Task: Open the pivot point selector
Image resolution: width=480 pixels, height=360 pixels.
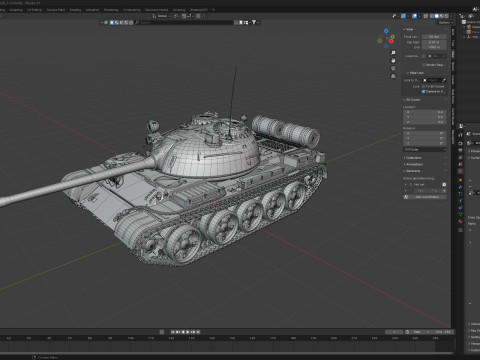Action: (x=176, y=16)
